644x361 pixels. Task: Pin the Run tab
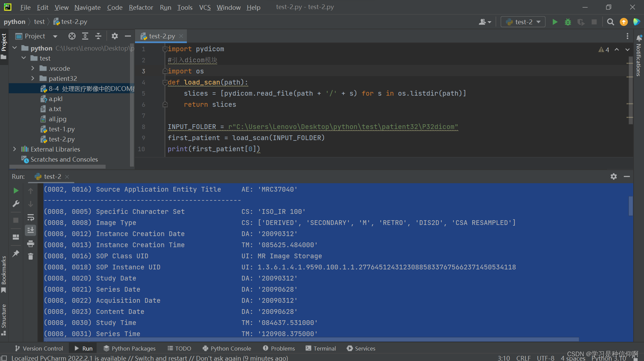[x=16, y=254]
